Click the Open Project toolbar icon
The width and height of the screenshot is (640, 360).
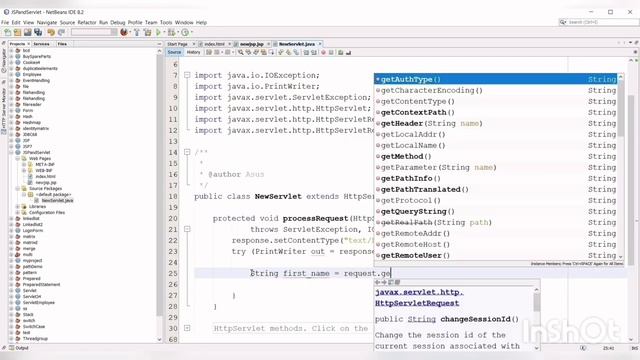click(x=28, y=32)
